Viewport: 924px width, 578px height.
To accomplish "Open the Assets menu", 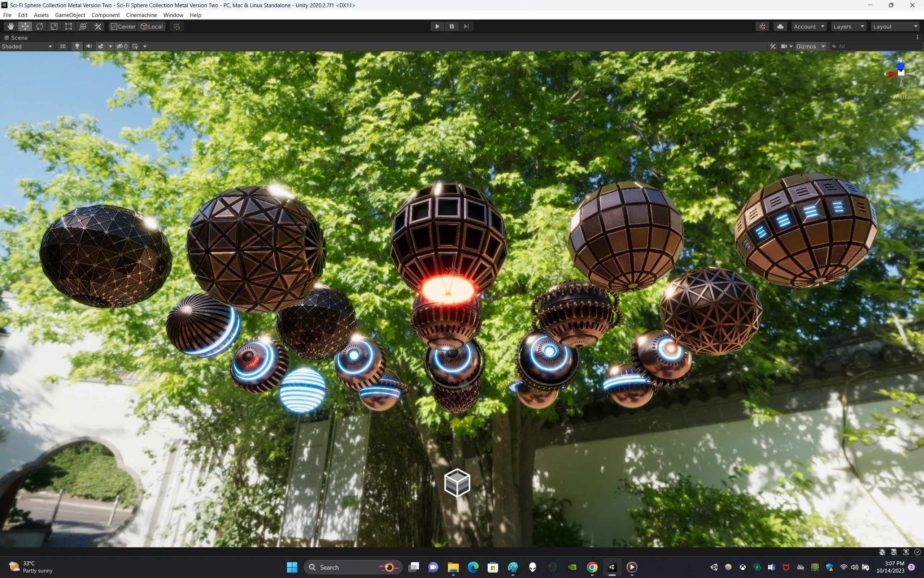I will pos(41,15).
